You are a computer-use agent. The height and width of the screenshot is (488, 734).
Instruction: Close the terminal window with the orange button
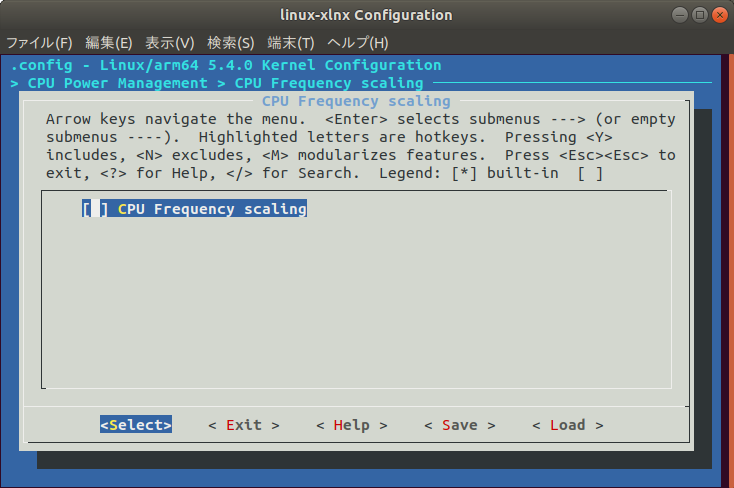click(x=720, y=15)
